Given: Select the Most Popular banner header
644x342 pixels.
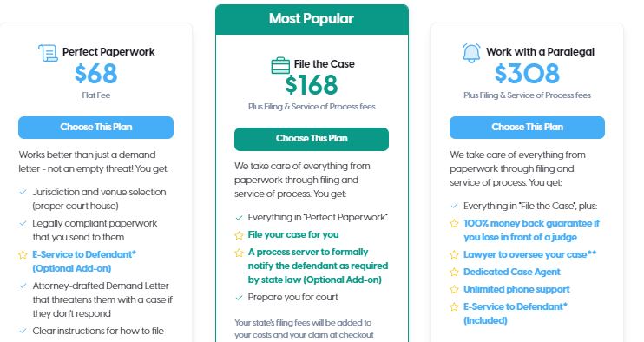Looking at the screenshot, I should 312,19.
